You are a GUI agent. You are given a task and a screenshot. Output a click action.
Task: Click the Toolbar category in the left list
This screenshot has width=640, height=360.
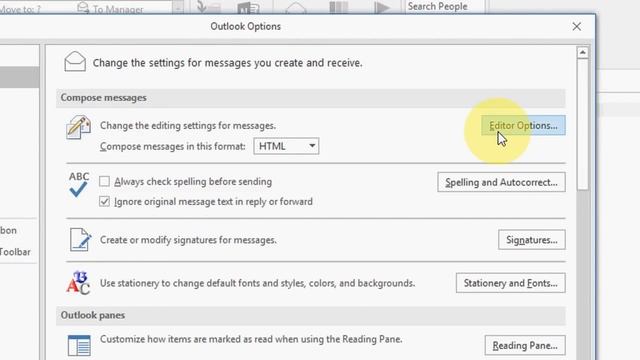[15, 252]
